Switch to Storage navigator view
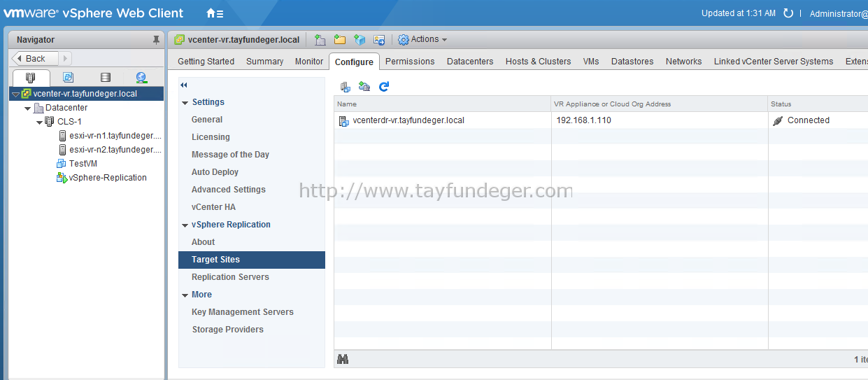The image size is (868, 380). click(x=105, y=78)
